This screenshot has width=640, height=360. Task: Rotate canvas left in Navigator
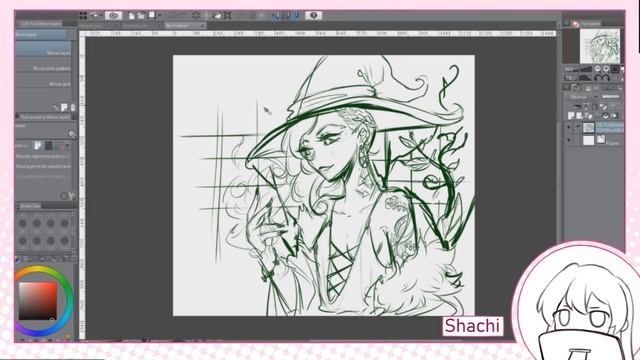coord(597,78)
